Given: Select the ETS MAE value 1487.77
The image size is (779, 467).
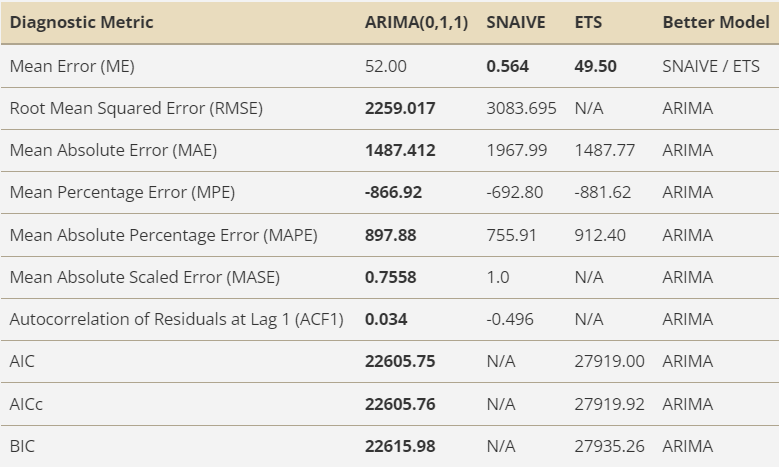Looking at the screenshot, I should click(x=605, y=151).
